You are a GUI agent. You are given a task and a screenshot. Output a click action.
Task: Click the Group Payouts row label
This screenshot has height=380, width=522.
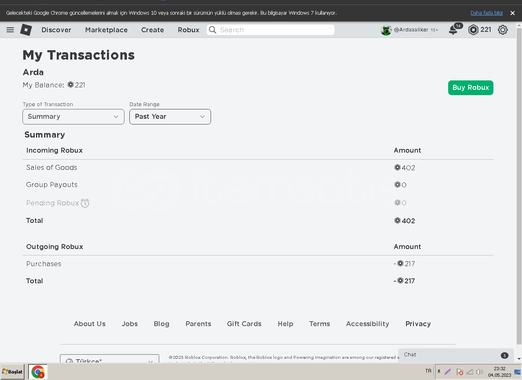pyautogui.click(x=52, y=185)
